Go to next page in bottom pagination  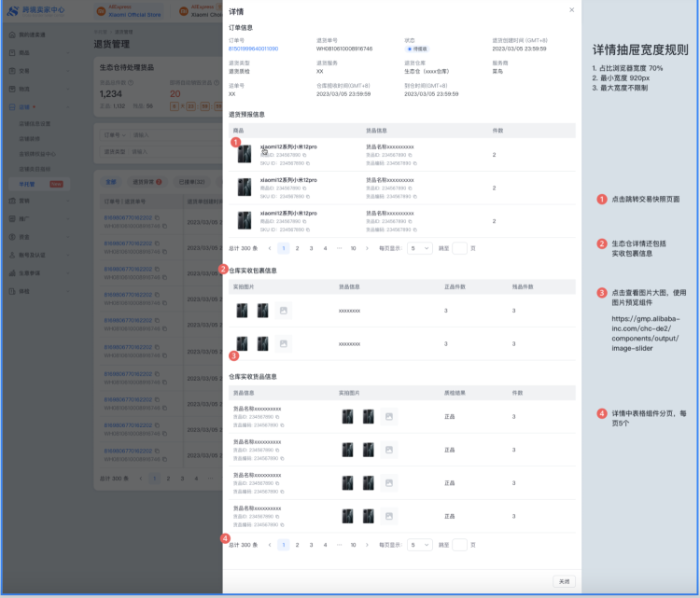tap(367, 544)
